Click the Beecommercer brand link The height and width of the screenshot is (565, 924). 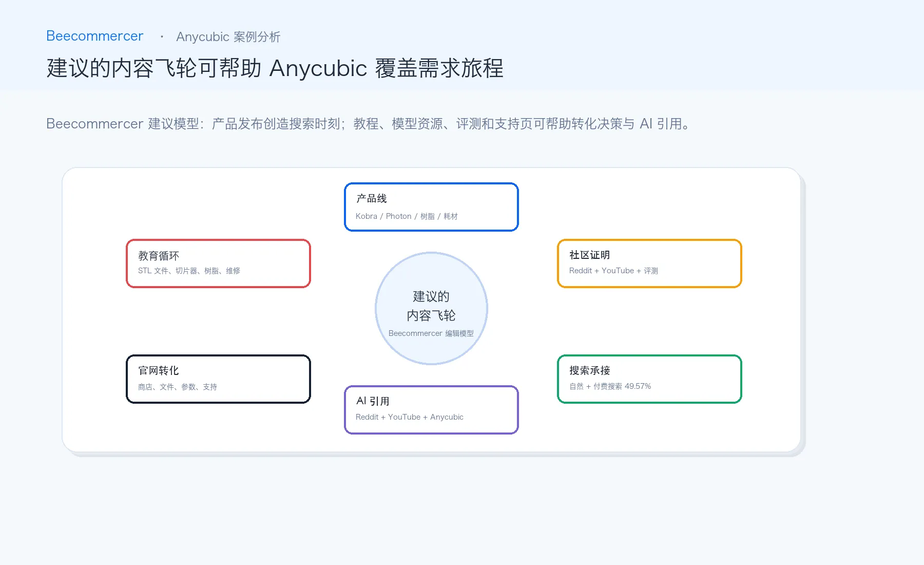coord(94,36)
